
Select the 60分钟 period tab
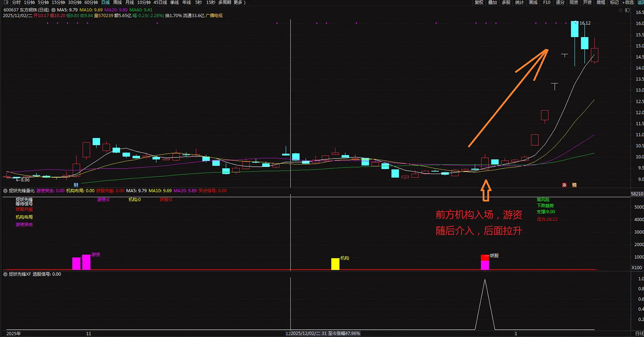point(91,3)
